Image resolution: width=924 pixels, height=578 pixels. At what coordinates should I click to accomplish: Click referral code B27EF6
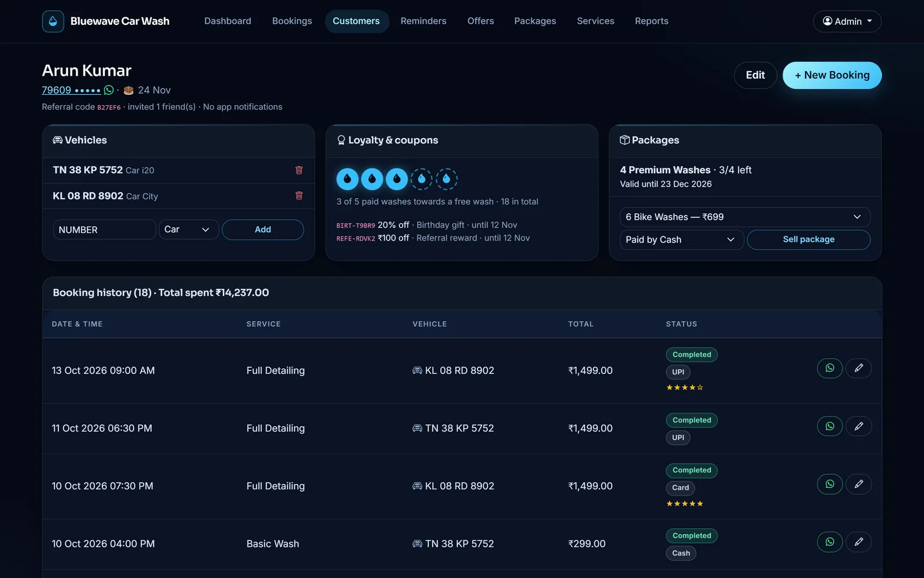[109, 108]
